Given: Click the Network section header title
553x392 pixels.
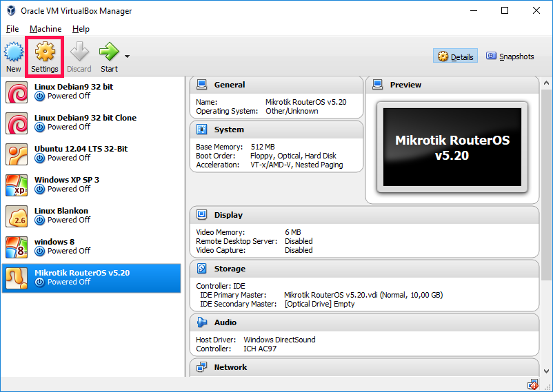Looking at the screenshot, I should click(x=231, y=367).
